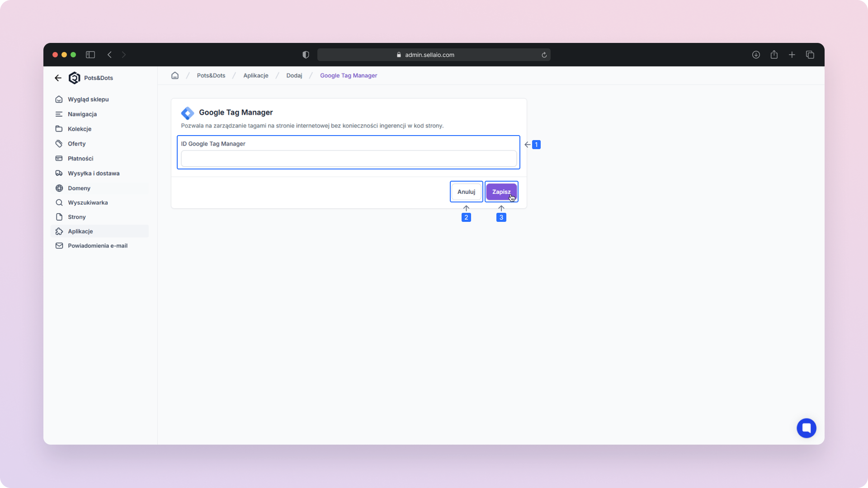Viewport: 868px width, 488px height.
Task: Click the browser share icon
Action: [x=774, y=55]
